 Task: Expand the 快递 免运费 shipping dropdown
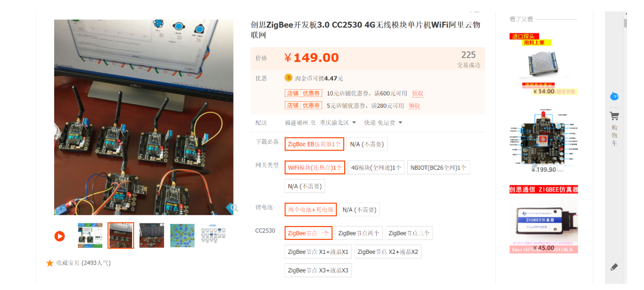(383, 123)
